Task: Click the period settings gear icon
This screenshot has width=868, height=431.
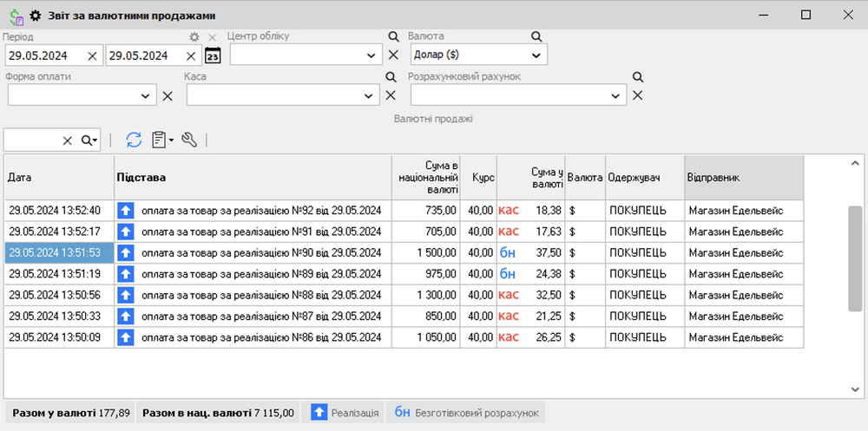Action: pyautogui.click(x=195, y=37)
